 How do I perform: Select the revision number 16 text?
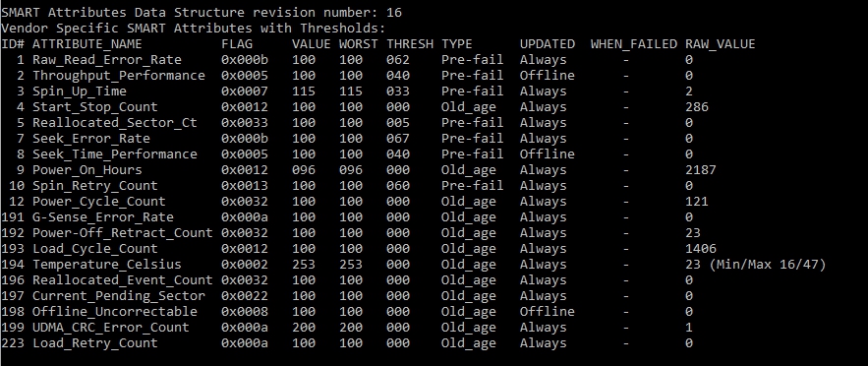[x=393, y=12]
